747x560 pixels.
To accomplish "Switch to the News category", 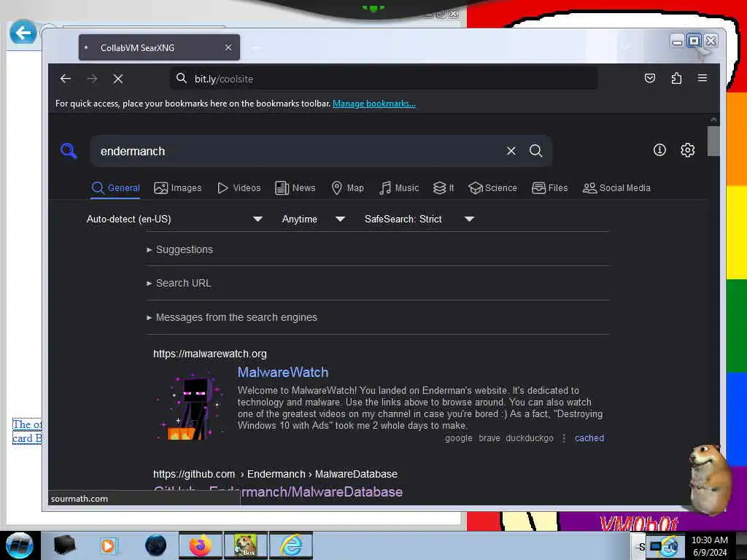I will pos(295,188).
